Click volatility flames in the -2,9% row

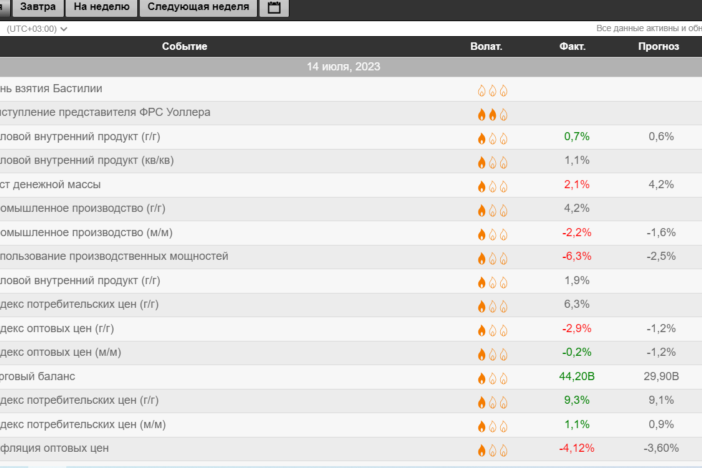point(492,331)
